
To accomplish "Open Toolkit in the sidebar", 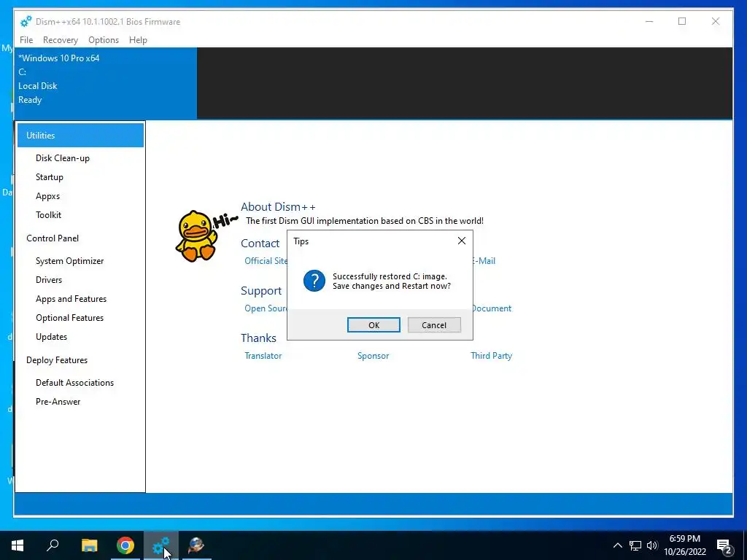I will coord(49,215).
